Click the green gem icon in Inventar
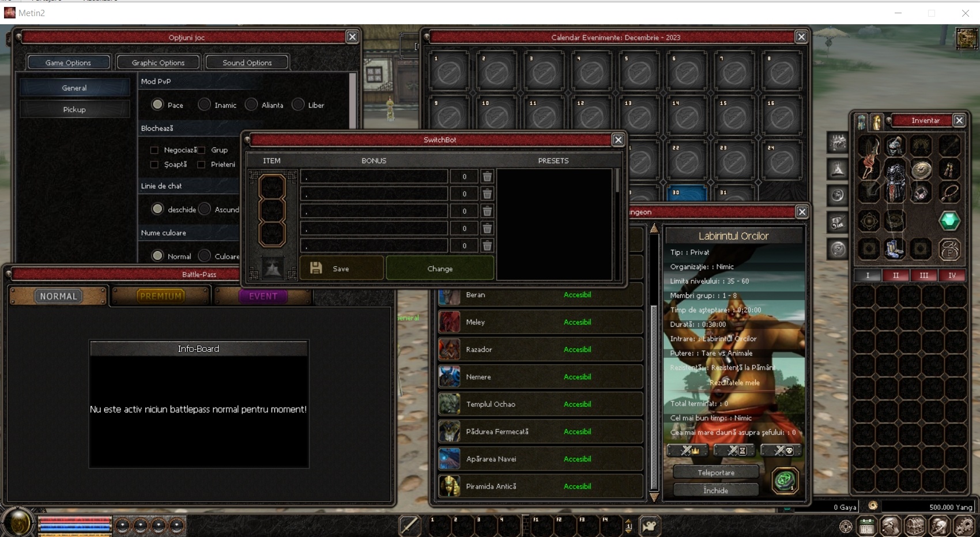The height and width of the screenshot is (537, 980). coord(949,220)
